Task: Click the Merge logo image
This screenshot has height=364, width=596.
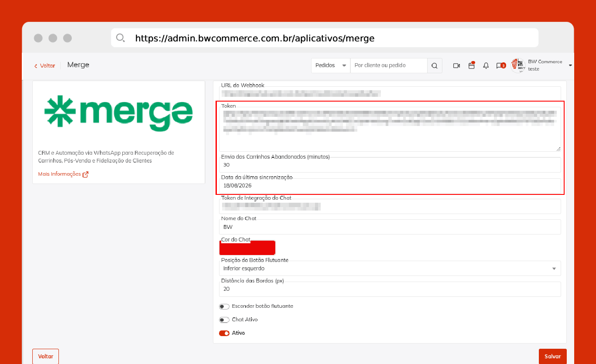Action: 119,113
